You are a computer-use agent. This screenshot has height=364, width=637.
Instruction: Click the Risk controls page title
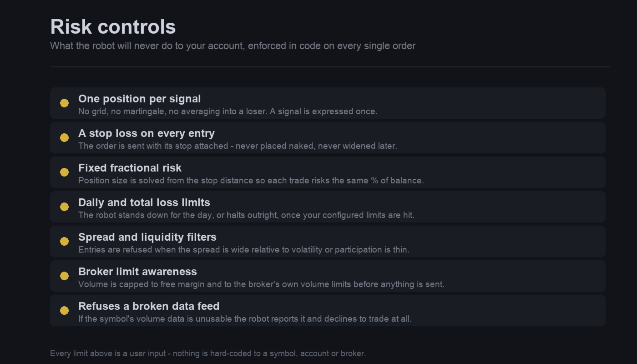coord(113,27)
